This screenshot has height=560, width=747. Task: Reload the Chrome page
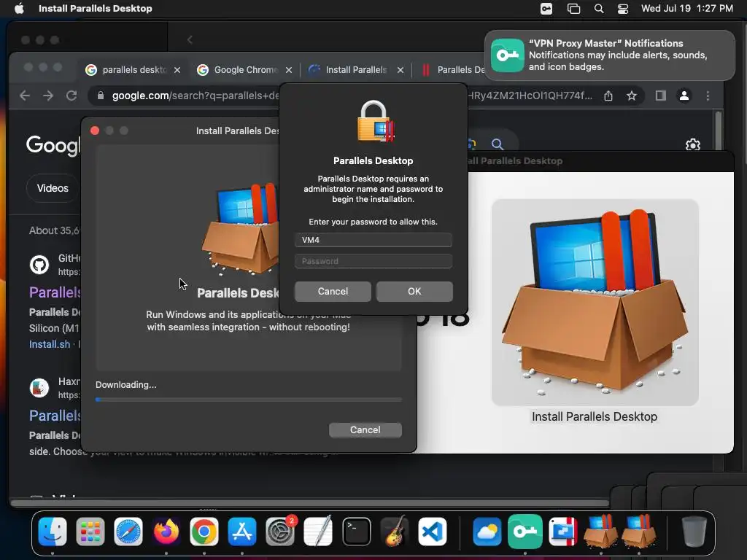coord(71,96)
